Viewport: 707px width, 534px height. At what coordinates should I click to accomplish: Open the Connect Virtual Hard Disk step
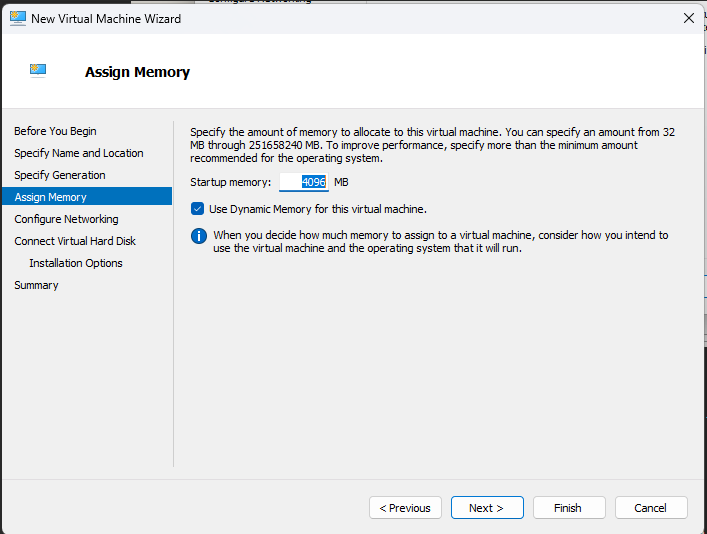75,241
